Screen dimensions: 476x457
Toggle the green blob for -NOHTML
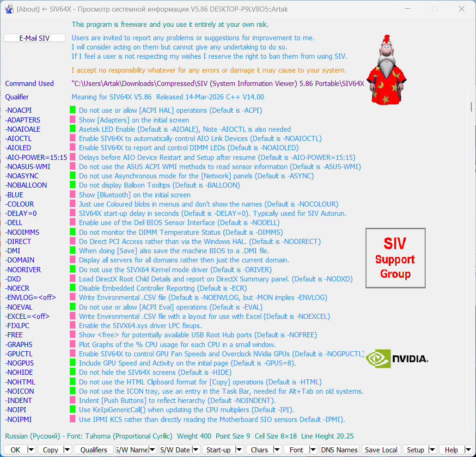[73, 381]
